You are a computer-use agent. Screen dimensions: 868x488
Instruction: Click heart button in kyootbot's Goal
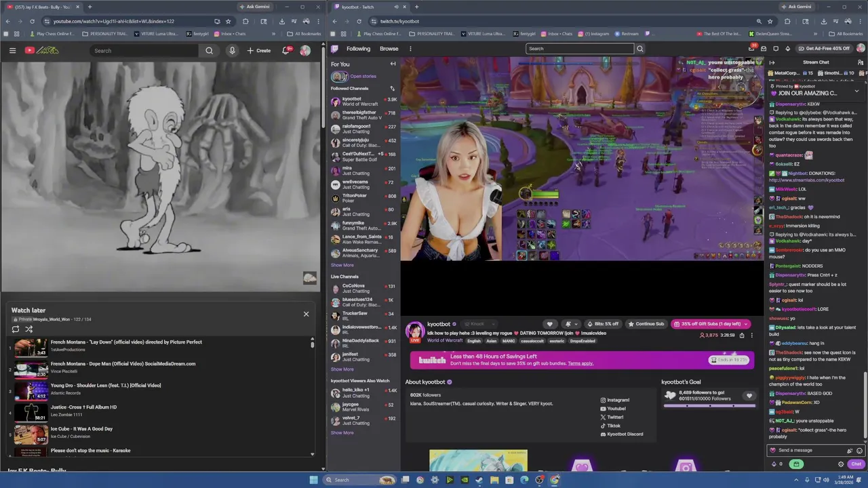[749, 396]
